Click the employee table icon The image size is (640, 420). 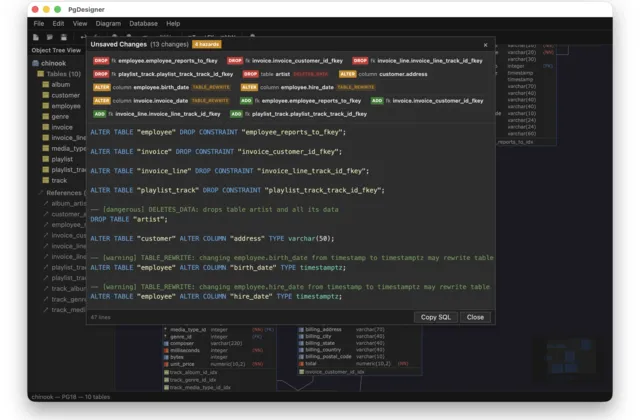[46, 106]
